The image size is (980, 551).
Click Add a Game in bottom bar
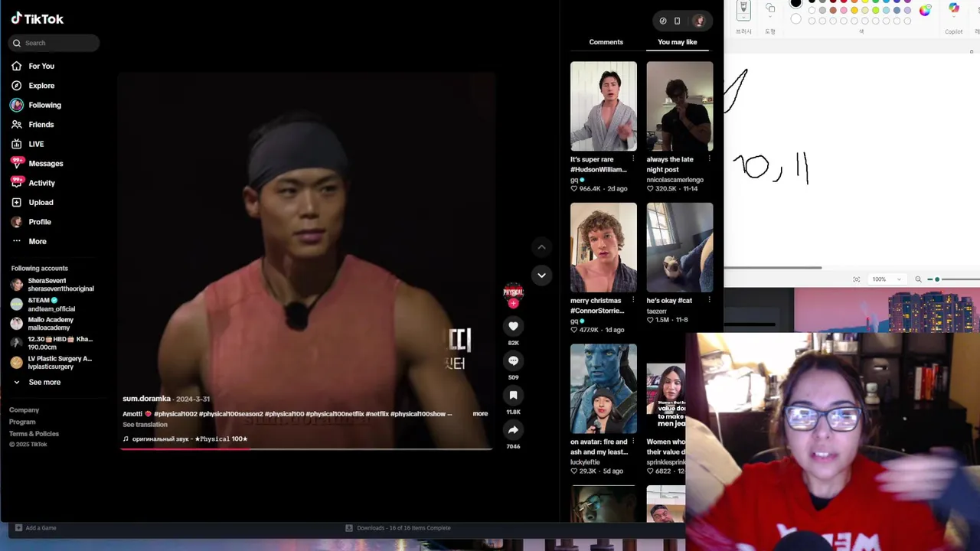click(x=36, y=528)
